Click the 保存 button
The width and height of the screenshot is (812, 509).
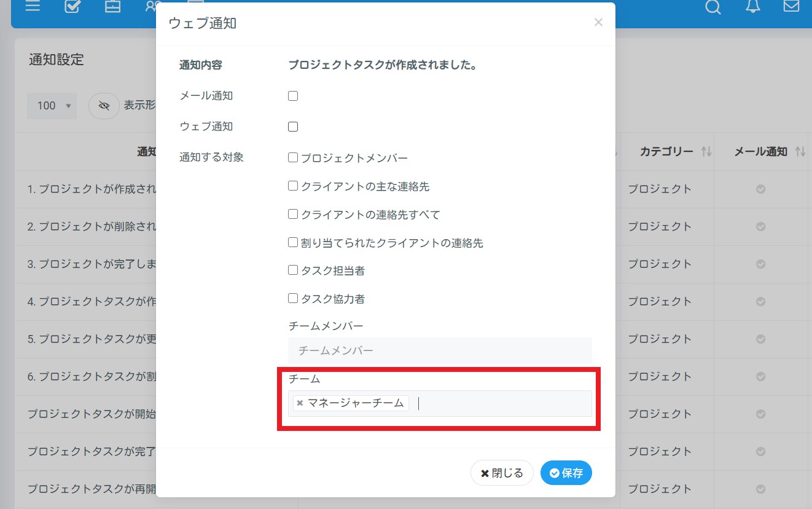[566, 473]
